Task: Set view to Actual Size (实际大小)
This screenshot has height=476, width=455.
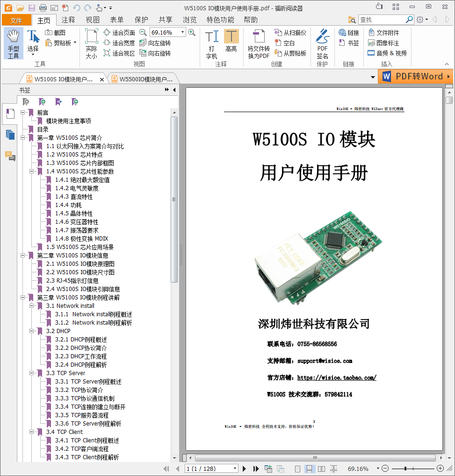Action: pos(91,44)
